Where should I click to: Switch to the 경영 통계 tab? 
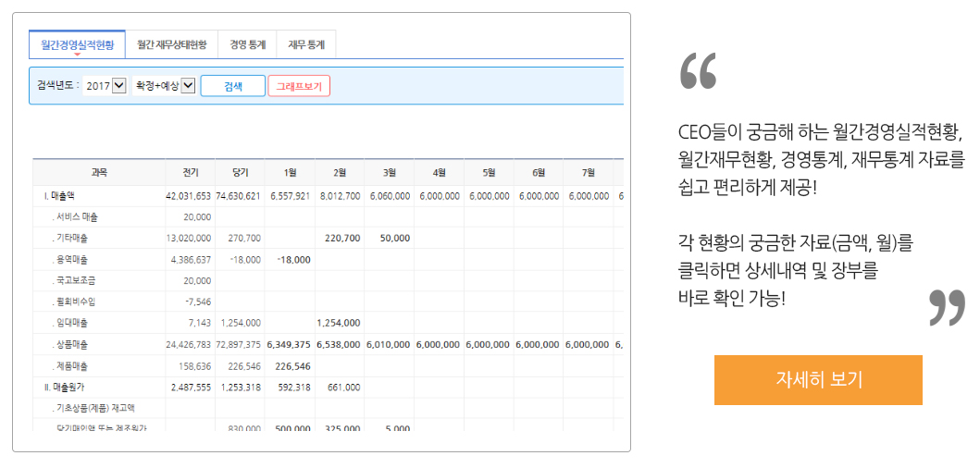[x=247, y=45]
